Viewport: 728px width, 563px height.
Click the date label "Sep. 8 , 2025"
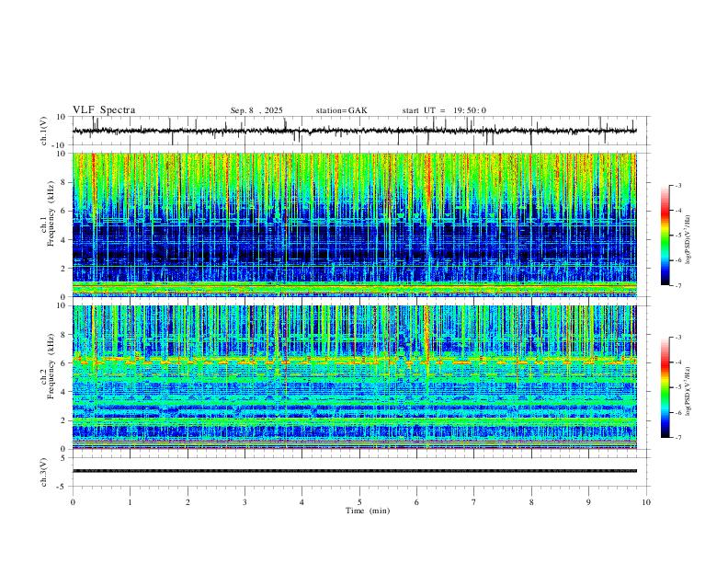[256, 110]
